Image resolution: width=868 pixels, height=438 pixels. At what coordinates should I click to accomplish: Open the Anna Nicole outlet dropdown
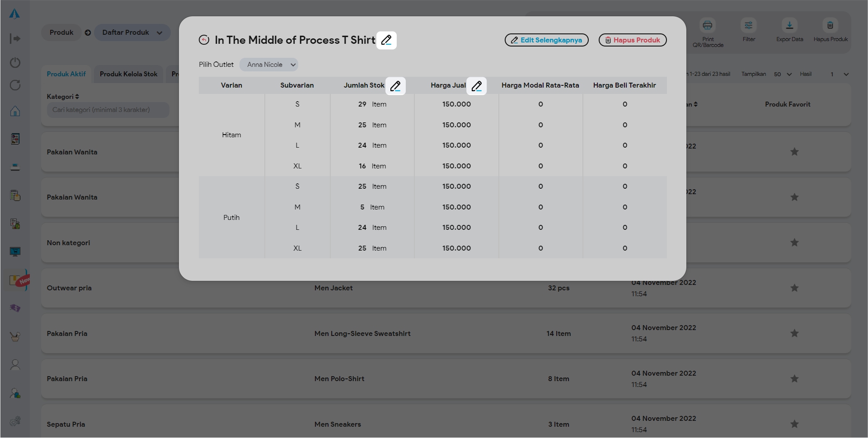(269, 65)
